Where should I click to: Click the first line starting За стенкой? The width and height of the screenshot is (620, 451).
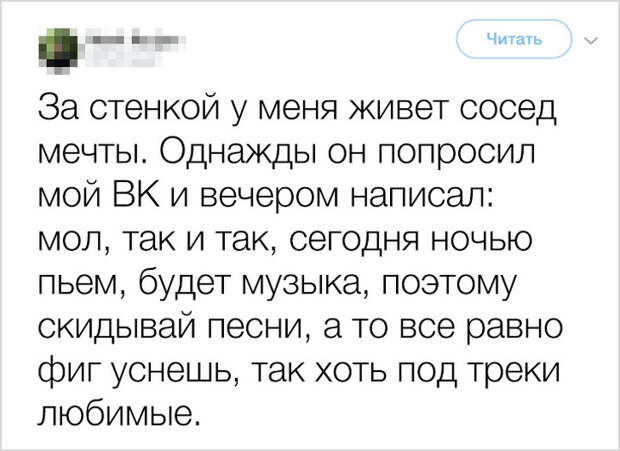tap(297, 108)
